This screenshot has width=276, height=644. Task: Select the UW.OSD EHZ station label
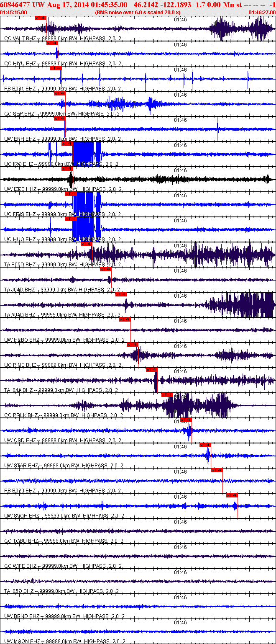point(20,440)
